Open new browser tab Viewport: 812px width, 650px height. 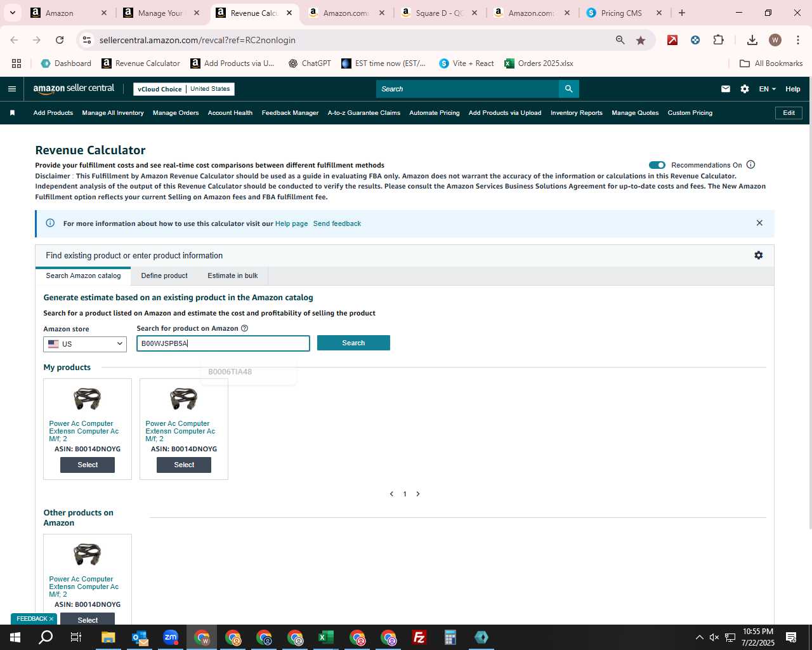tap(682, 13)
